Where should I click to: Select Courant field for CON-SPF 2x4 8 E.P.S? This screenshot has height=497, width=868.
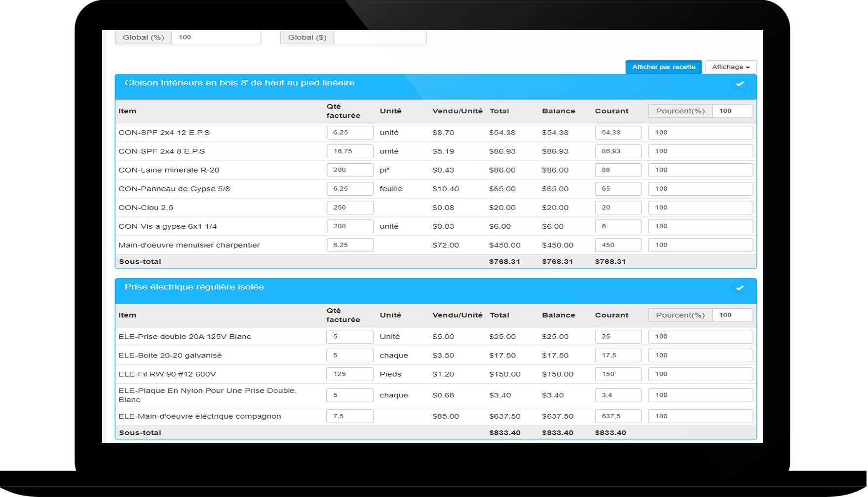(x=618, y=151)
